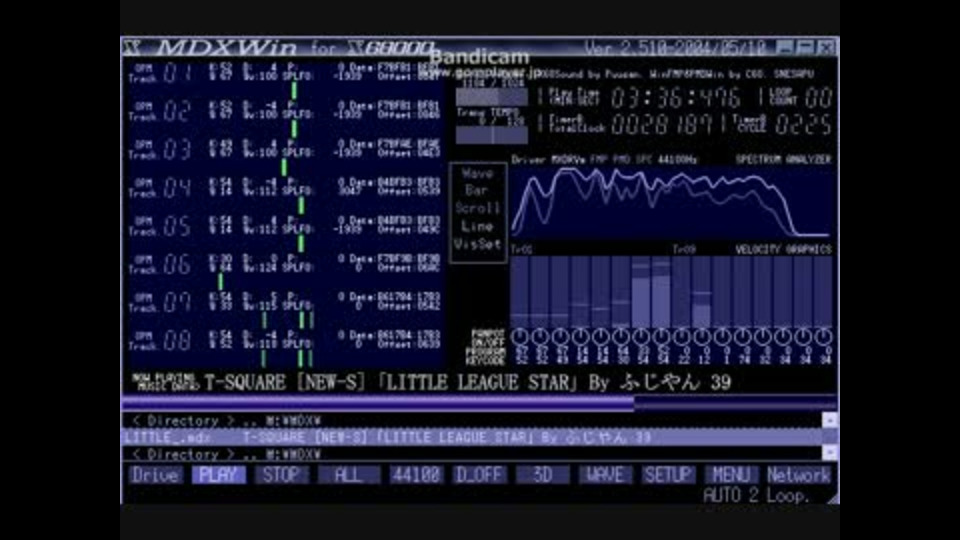Screen dimensions: 960x540
Task: Select the FMP driver
Action: (598, 160)
